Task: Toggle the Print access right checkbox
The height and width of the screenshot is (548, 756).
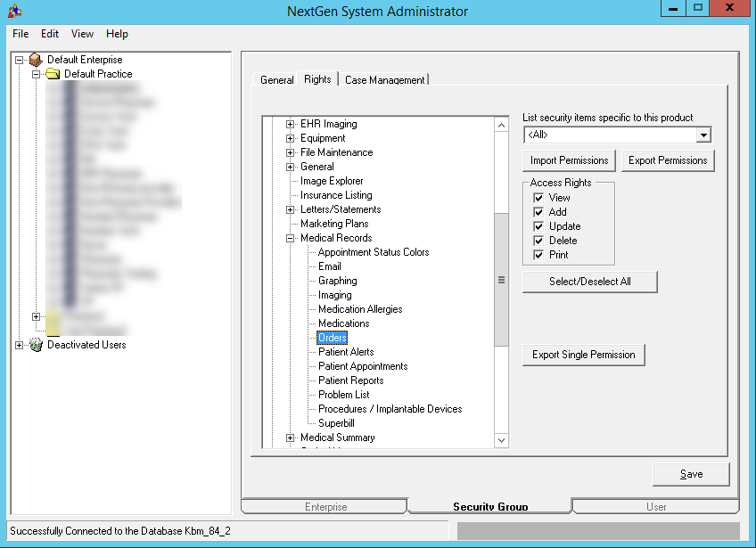Action: [538, 255]
